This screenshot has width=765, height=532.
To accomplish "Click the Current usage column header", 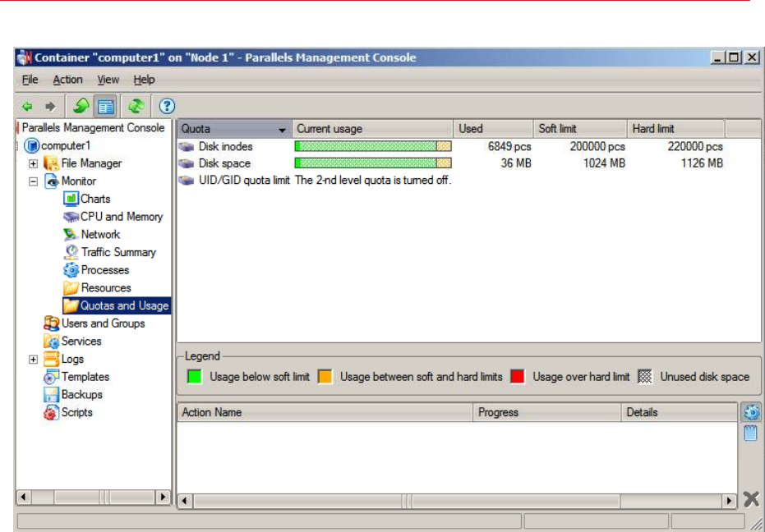I will coord(373,129).
